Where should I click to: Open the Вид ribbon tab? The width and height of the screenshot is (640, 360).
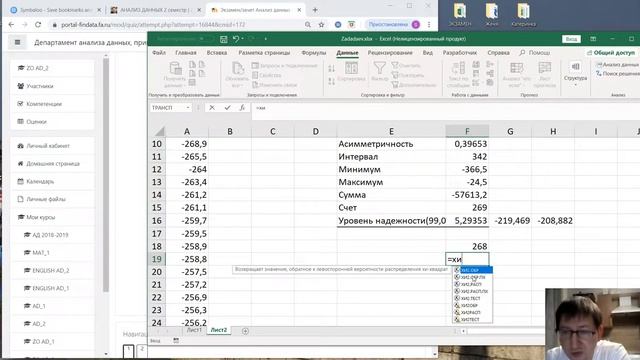(x=427, y=53)
